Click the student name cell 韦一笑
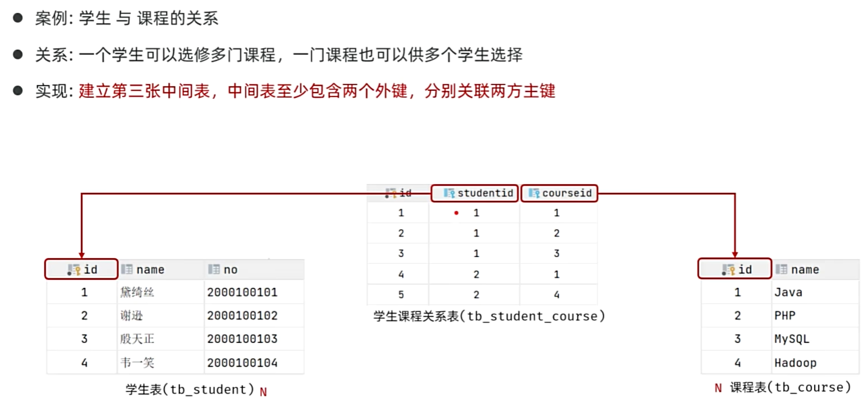This screenshot has height=402, width=868. click(x=137, y=363)
